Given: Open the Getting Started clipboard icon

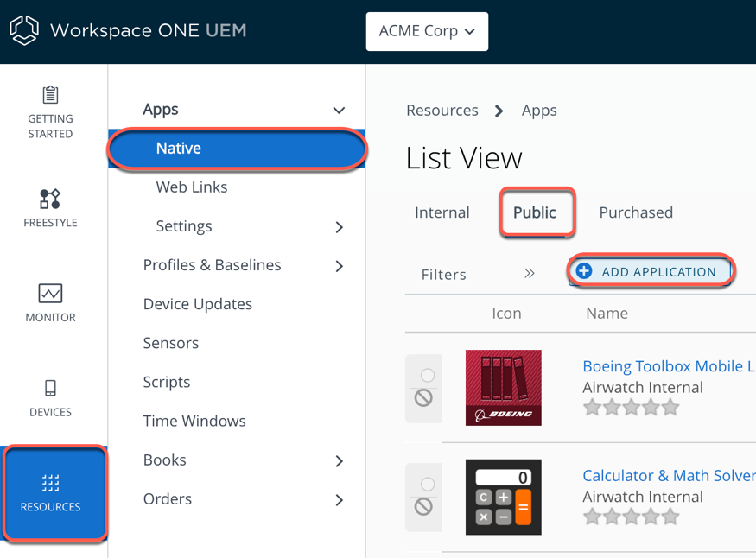Looking at the screenshot, I should tap(50, 95).
